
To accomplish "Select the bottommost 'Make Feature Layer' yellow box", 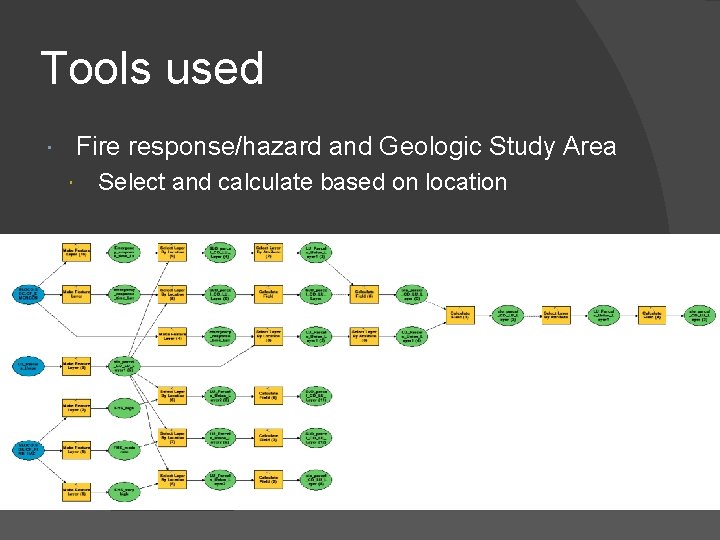I will pos(76,490).
